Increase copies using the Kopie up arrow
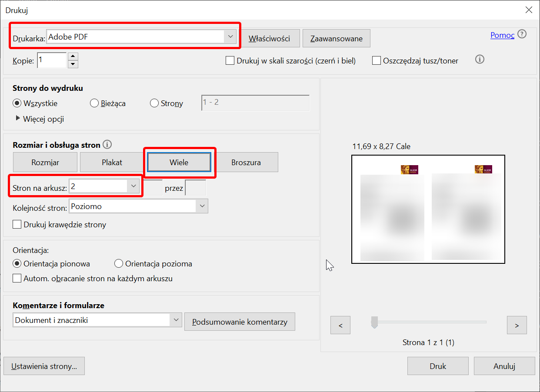The height and width of the screenshot is (392, 540). pyautogui.click(x=73, y=56)
